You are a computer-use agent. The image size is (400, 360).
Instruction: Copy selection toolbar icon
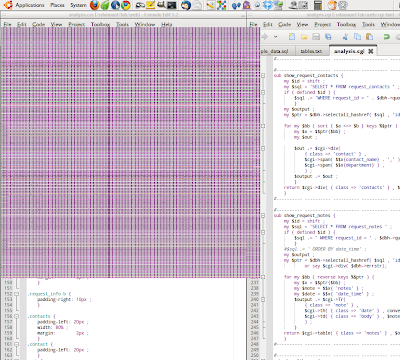point(357,37)
